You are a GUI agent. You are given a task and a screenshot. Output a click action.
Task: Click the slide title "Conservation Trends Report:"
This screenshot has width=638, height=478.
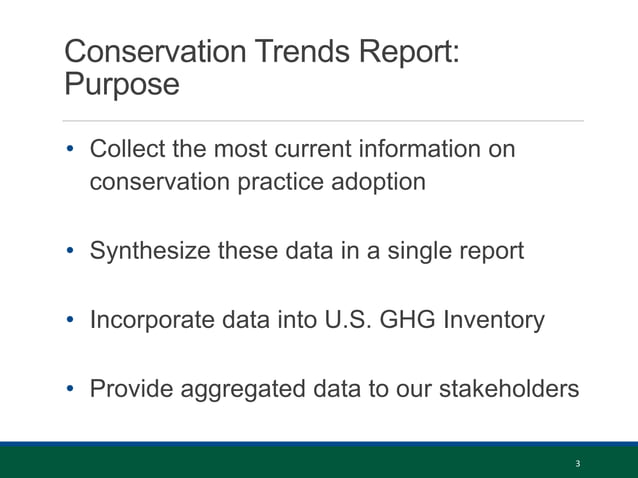(262, 52)
